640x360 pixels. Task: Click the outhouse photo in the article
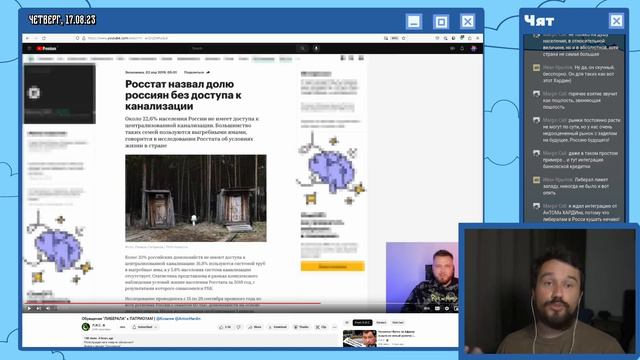(x=196, y=198)
